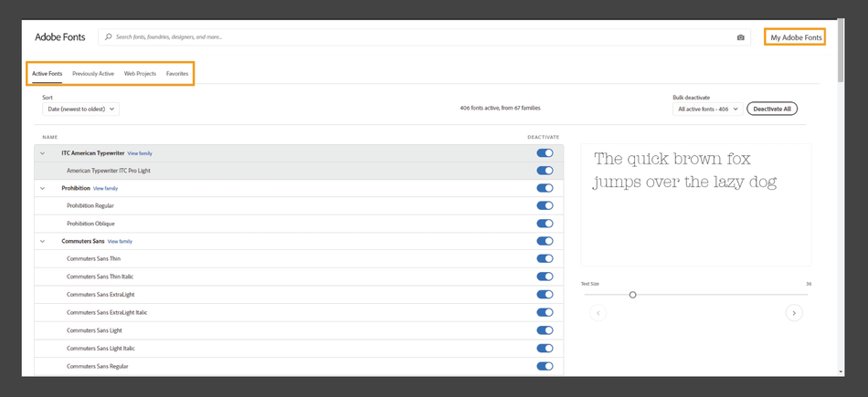Deactivate Commuters Sans Regular
The image size is (868, 397).
(x=545, y=366)
